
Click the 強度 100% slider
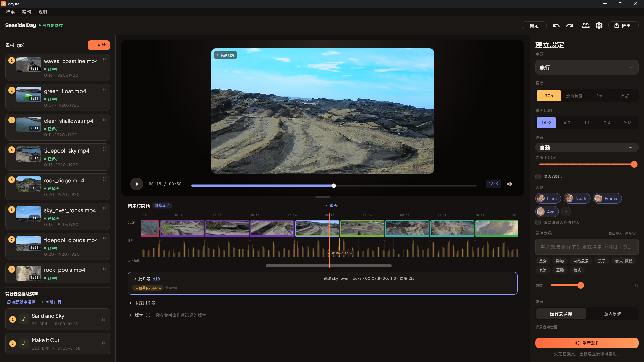[587, 164]
